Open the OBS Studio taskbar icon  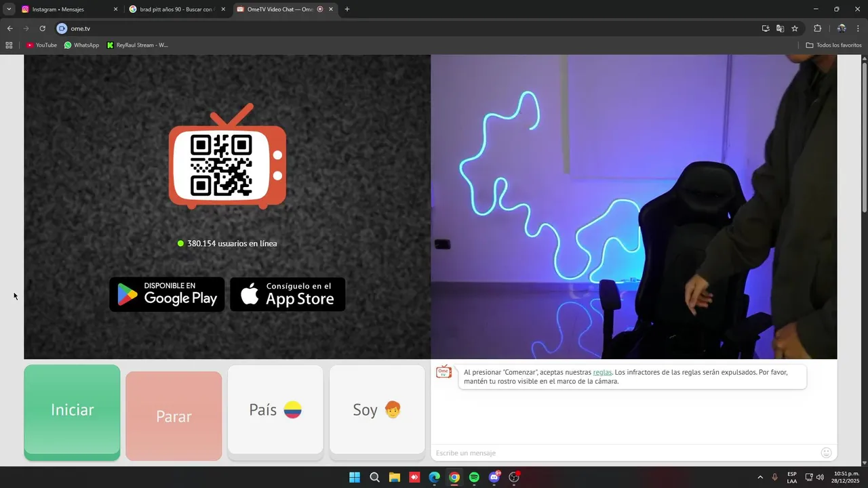click(514, 477)
